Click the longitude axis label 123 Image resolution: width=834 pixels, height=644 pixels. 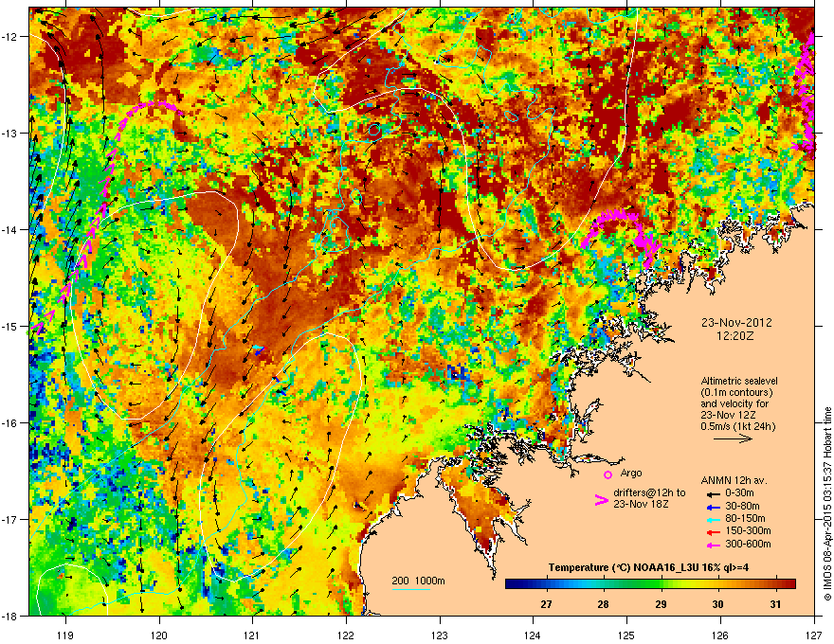440,635
